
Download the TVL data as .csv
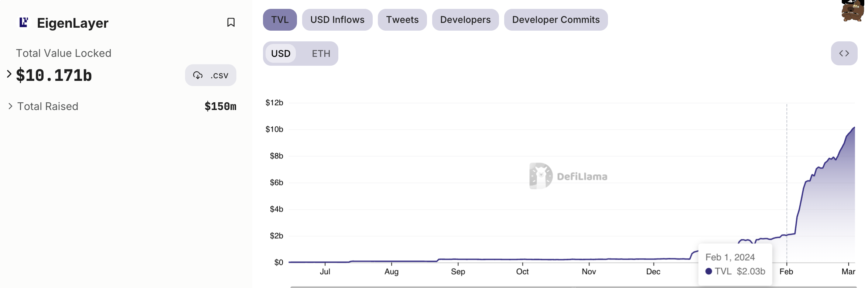[211, 75]
